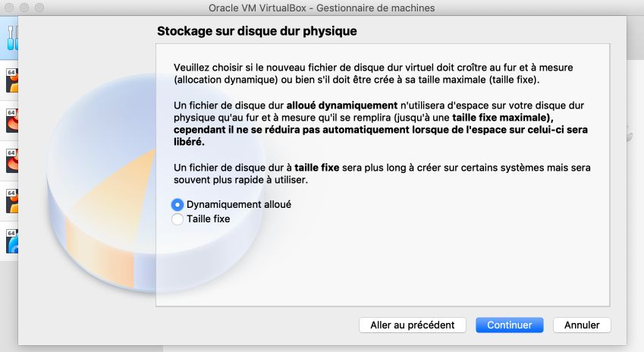
Task: Minimize the VirtualBox manager window
Action: click(24, 8)
